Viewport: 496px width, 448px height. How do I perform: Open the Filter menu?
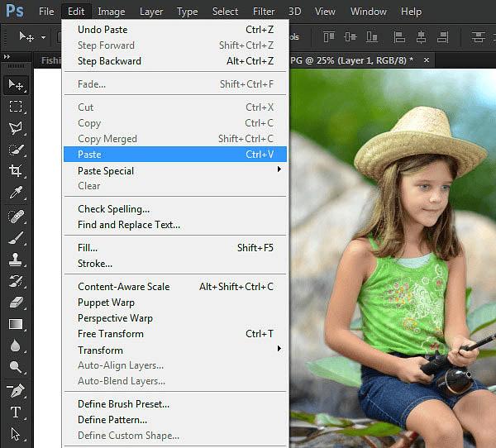coord(264,12)
